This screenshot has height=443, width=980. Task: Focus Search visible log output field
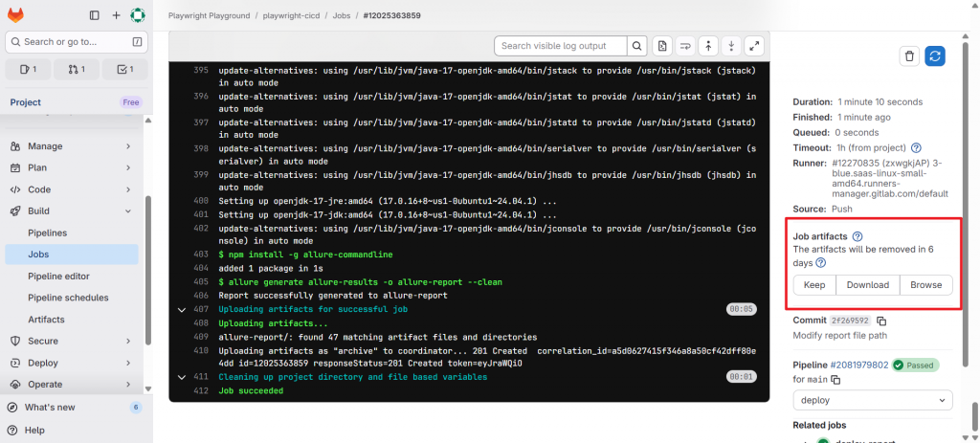560,46
